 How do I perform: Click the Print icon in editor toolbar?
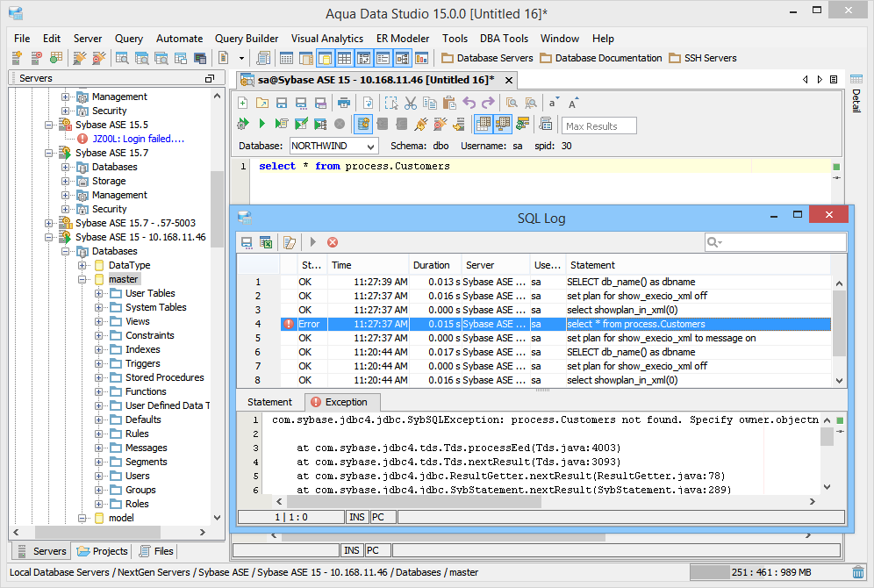tap(344, 103)
